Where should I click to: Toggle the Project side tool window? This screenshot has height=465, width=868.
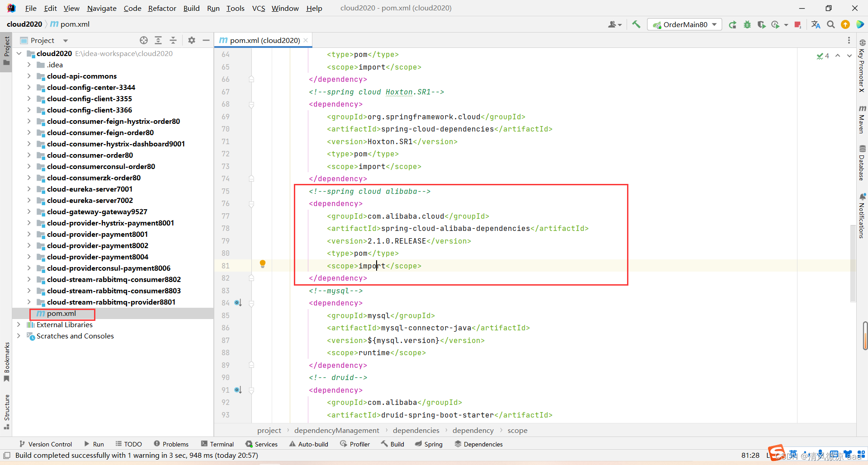[6, 51]
